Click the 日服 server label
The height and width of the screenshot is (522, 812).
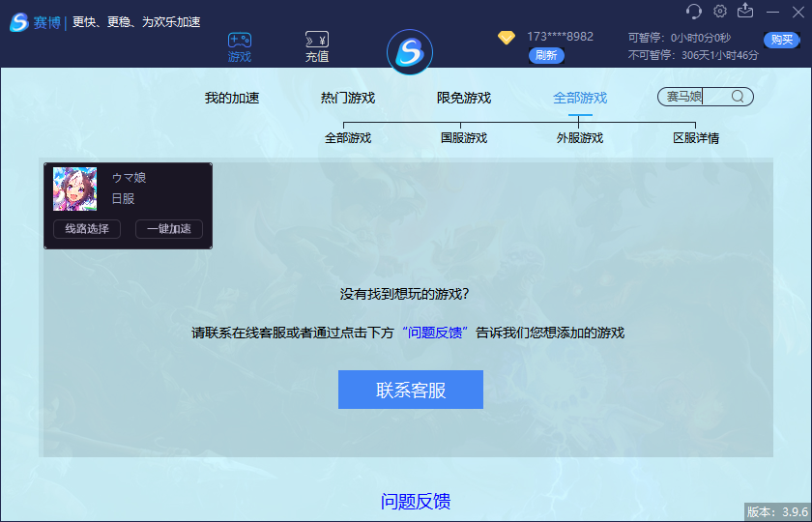124,198
